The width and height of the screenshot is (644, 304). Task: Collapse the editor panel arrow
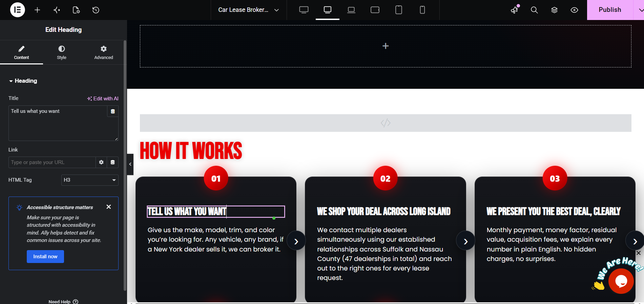point(130,164)
